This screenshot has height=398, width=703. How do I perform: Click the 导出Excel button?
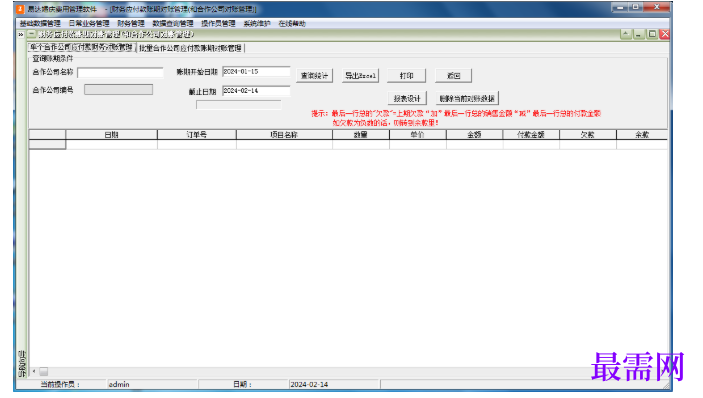click(x=360, y=76)
